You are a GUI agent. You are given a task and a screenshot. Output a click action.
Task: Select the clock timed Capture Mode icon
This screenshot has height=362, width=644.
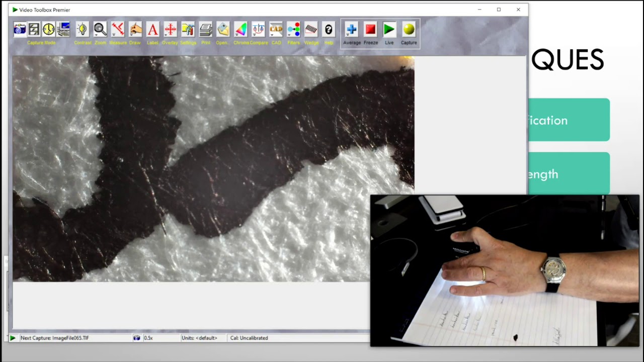(x=48, y=30)
